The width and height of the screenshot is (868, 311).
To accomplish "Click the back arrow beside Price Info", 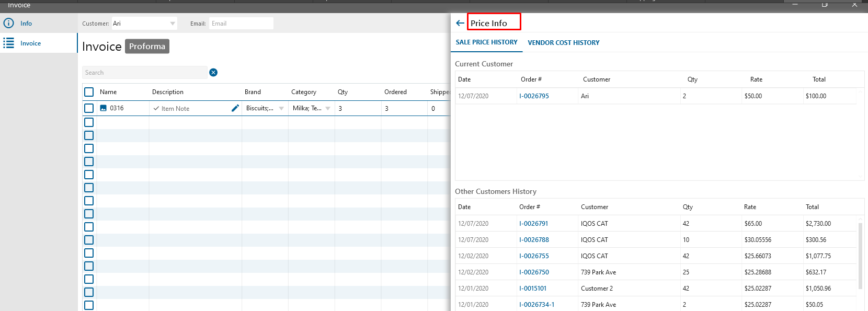I will tap(460, 23).
